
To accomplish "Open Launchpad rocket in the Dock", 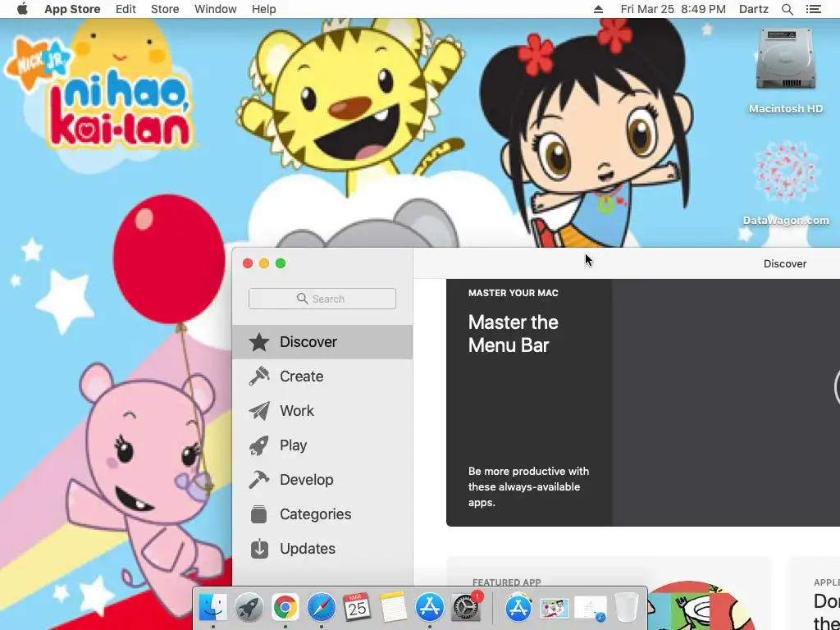I will pyautogui.click(x=249, y=608).
